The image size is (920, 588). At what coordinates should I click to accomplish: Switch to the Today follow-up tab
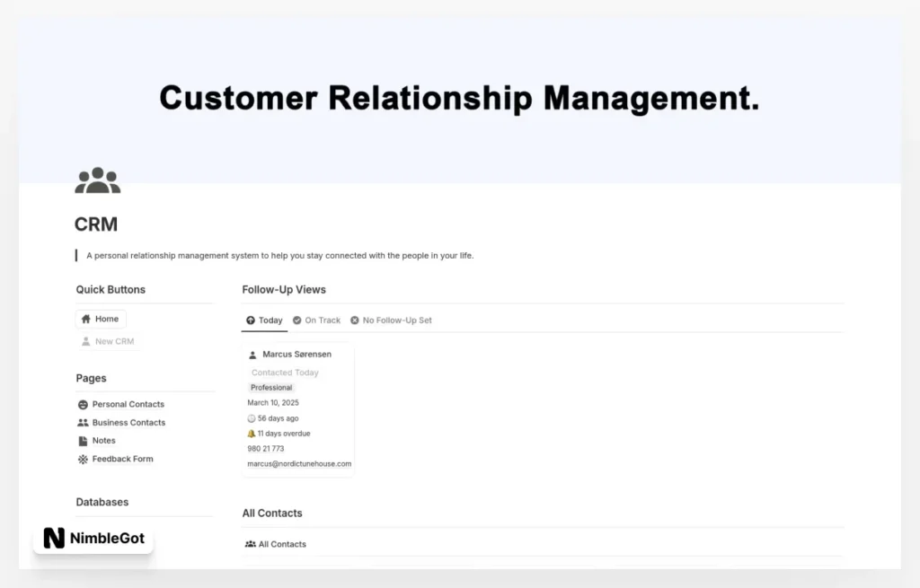(264, 320)
